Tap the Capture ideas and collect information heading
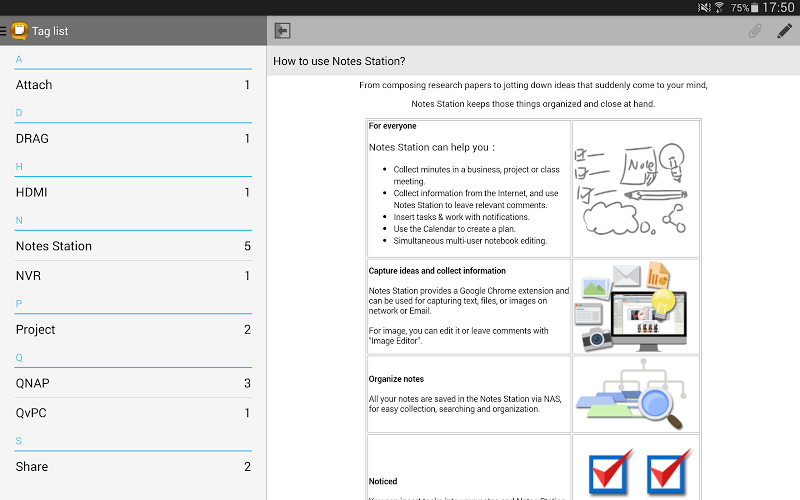The image size is (800, 500). (437, 271)
